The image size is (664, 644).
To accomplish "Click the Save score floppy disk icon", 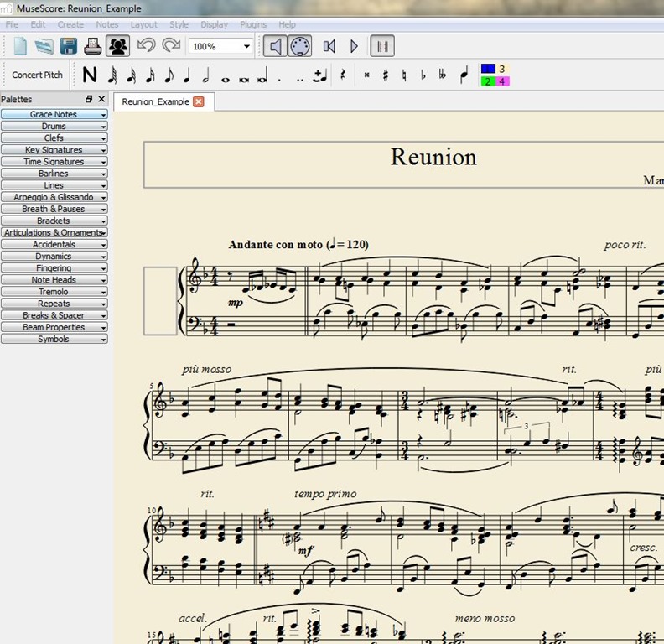I will coord(69,46).
